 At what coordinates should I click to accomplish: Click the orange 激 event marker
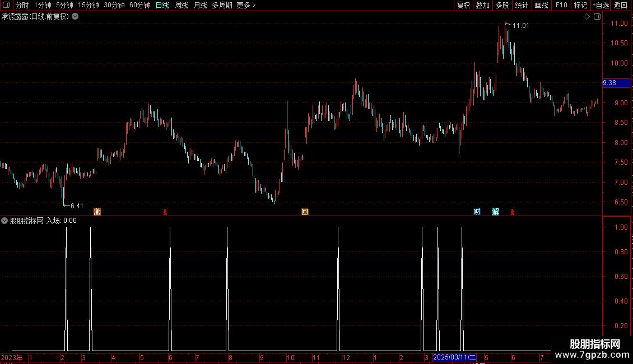click(x=97, y=212)
